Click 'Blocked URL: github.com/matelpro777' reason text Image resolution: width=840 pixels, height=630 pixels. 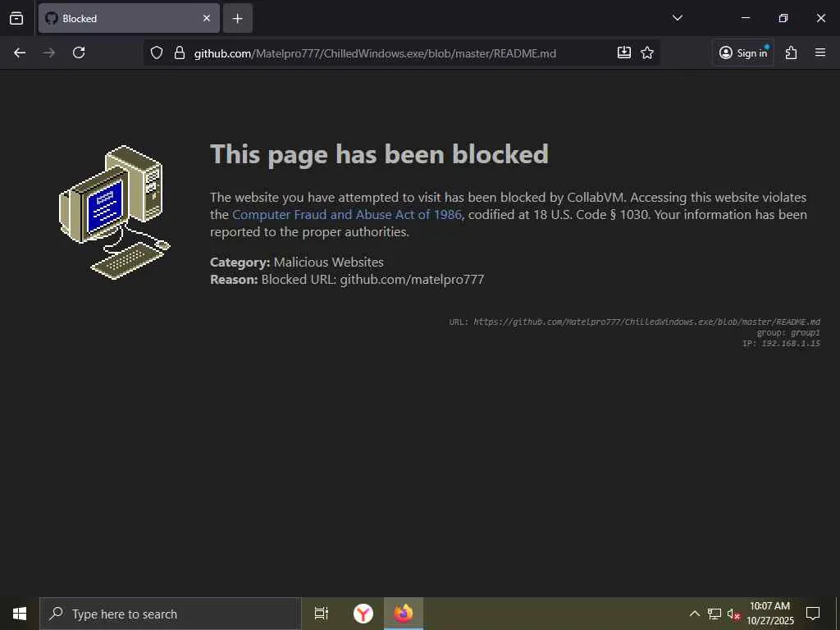(372, 279)
